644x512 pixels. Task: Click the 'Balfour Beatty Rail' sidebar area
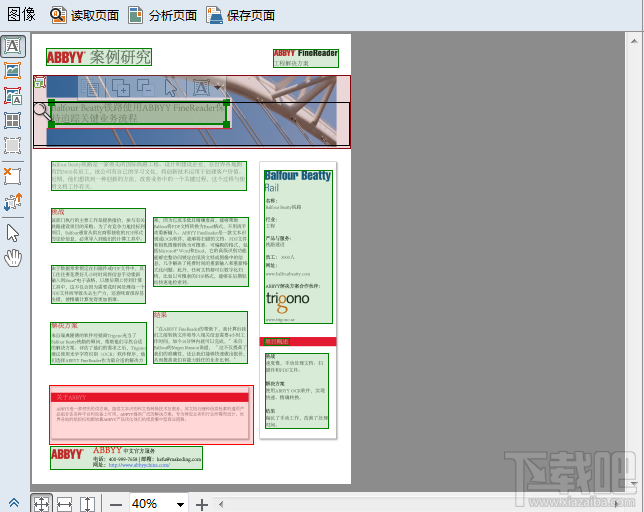[298, 247]
